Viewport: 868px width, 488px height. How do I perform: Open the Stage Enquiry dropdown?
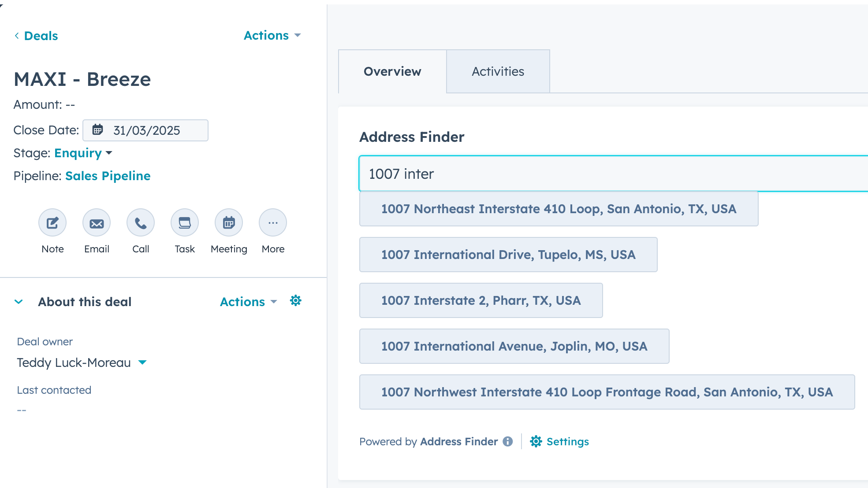pyautogui.click(x=83, y=153)
